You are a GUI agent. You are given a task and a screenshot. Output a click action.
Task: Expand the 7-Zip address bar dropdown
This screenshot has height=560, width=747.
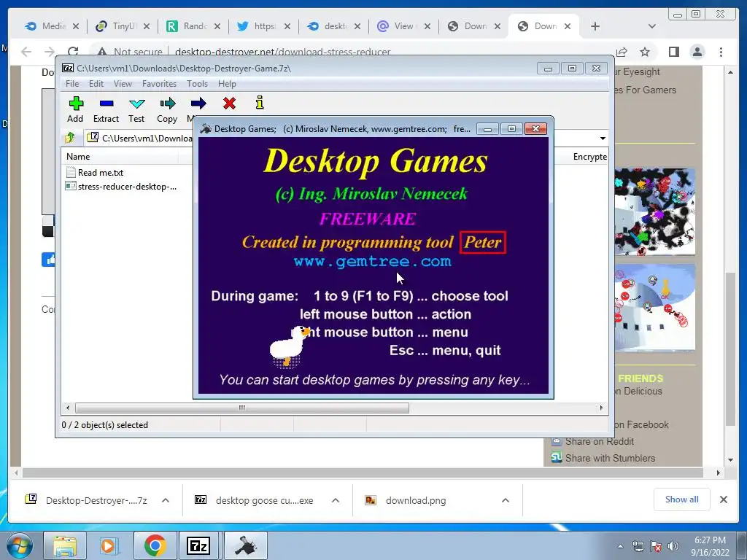pos(603,138)
